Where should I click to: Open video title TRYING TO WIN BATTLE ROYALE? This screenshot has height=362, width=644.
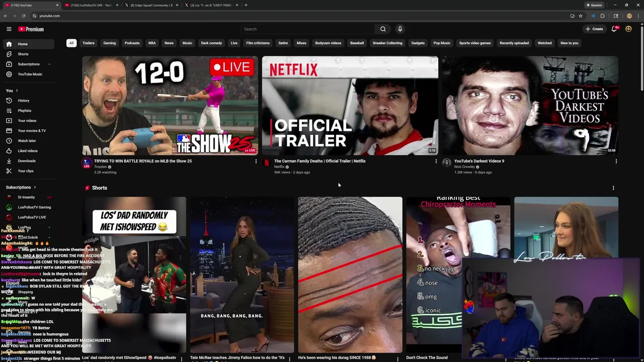tap(143, 161)
